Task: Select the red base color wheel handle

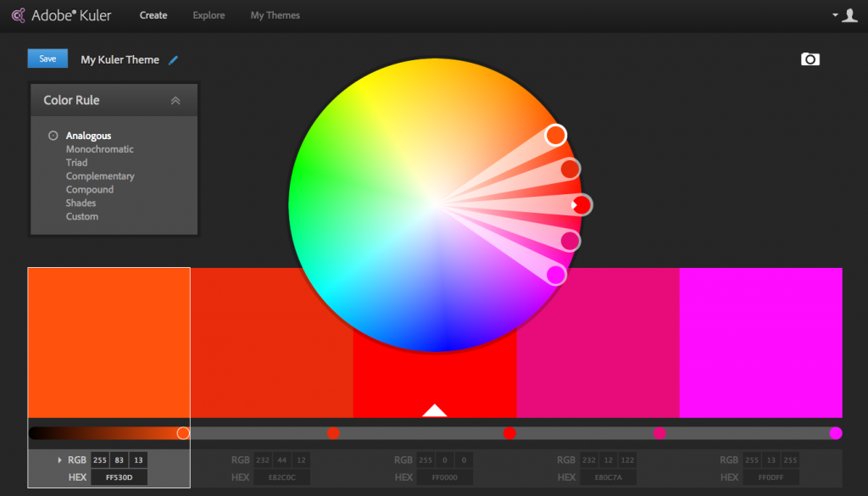Action: pos(581,204)
